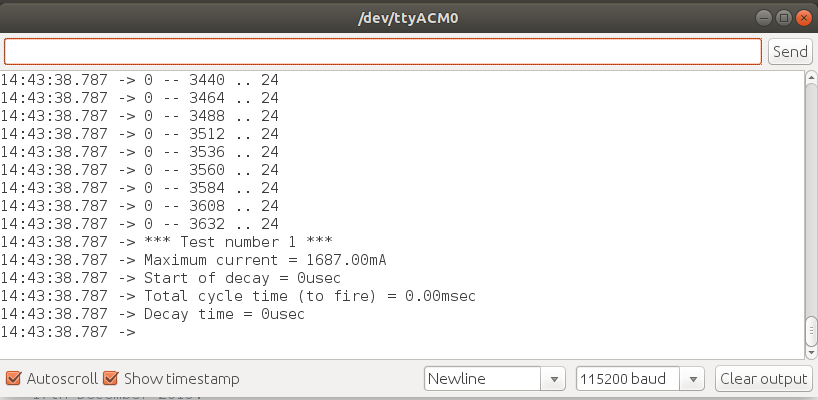Maximize the serial monitor window
Image resolution: width=818 pixels, height=400 pixels.
coord(784,17)
